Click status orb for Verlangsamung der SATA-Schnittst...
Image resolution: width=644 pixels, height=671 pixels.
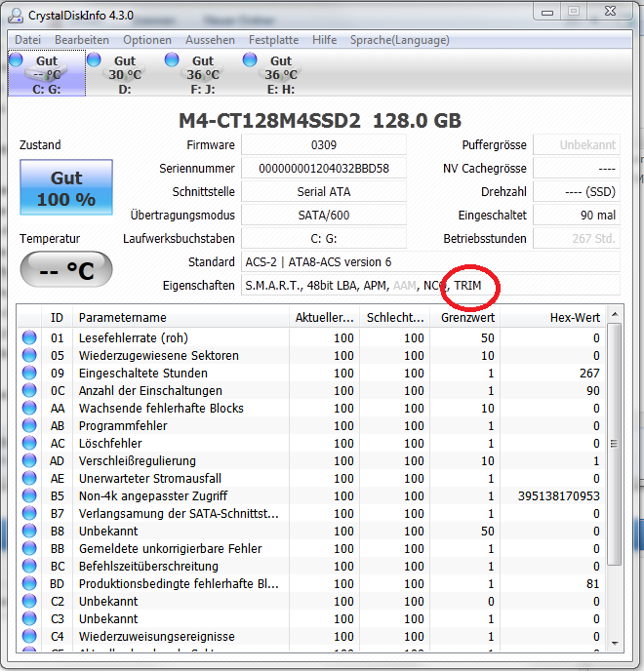[x=29, y=513]
